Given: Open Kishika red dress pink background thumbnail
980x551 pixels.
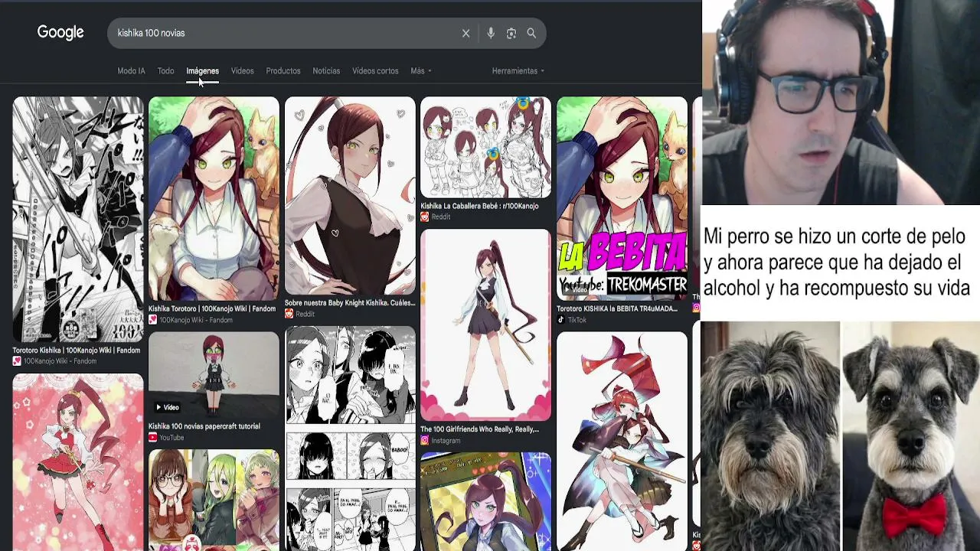Looking at the screenshot, I should tap(78, 462).
